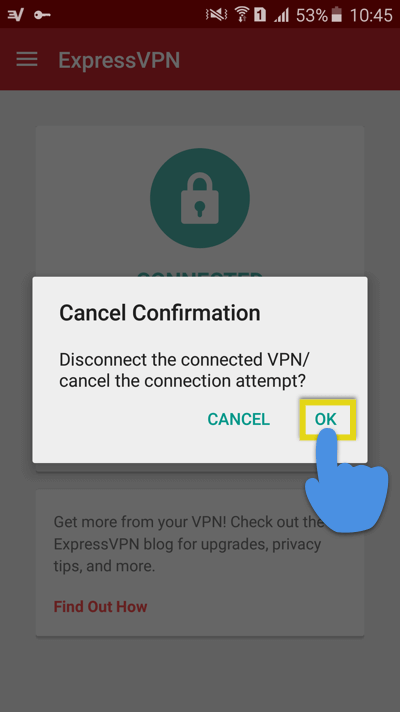Open the Find Out How link
The width and height of the screenshot is (400, 712).
click(x=100, y=607)
